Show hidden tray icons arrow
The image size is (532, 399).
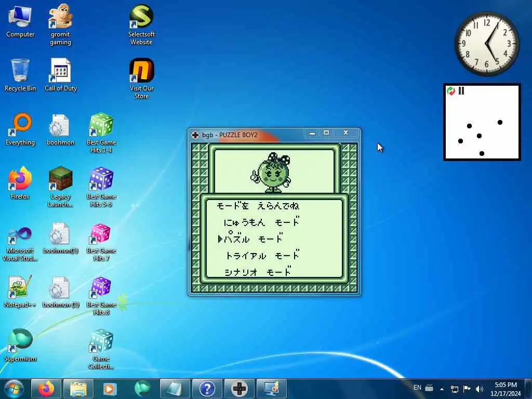point(442,389)
